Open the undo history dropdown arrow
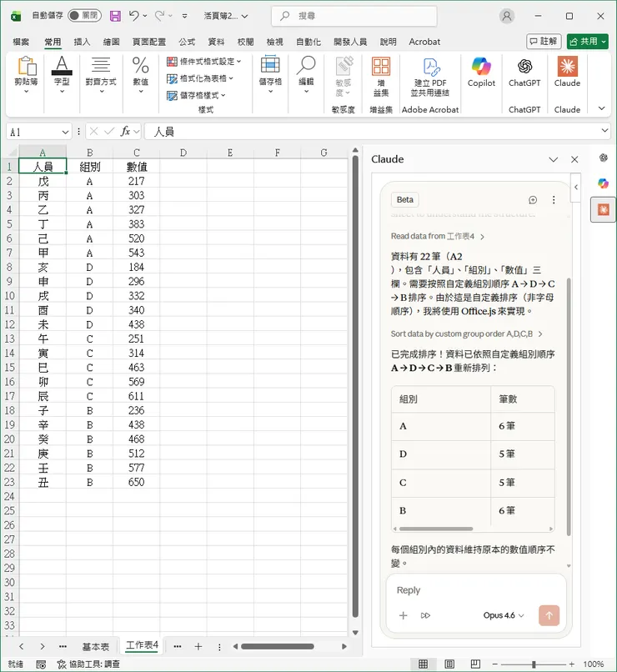617x672 pixels. 145,16
